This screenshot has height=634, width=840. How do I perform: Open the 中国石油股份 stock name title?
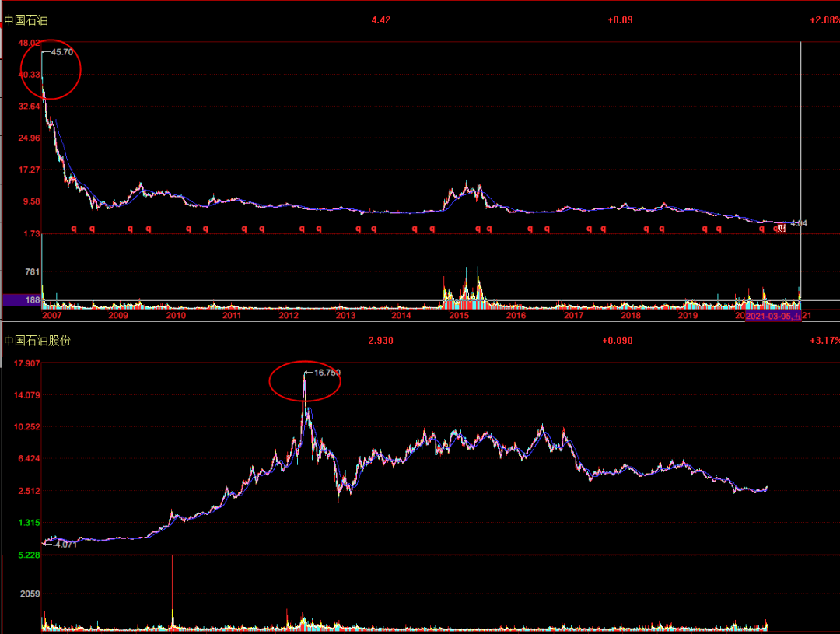[x=37, y=340]
